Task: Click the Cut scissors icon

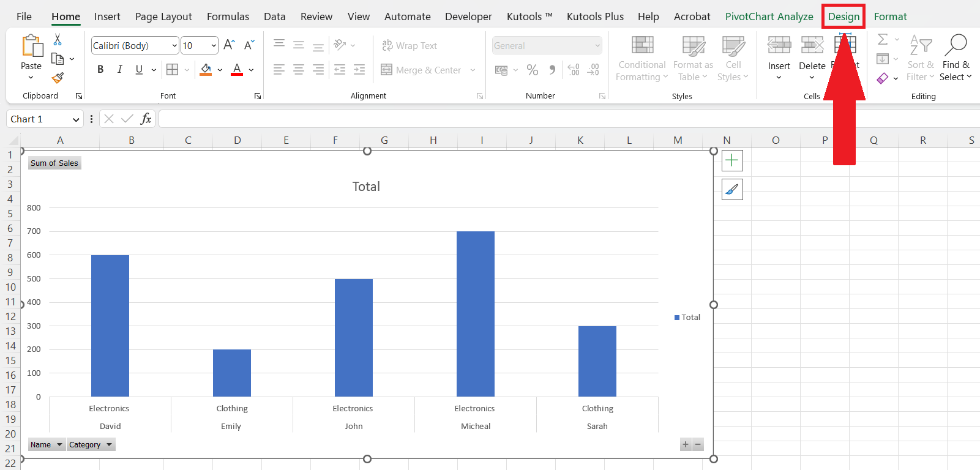Action: tap(58, 40)
